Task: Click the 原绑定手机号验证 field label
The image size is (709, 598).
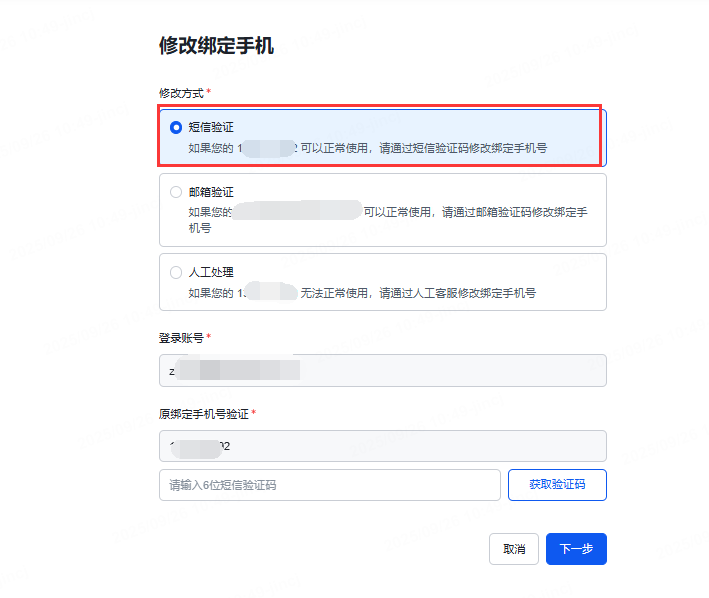Action: (204, 413)
